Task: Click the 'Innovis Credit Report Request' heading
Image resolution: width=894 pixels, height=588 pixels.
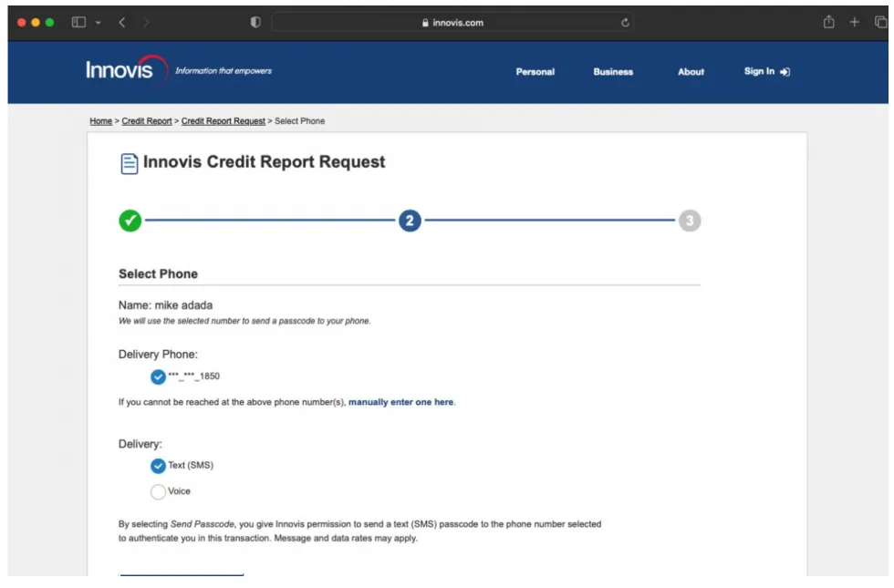Action: [264, 162]
